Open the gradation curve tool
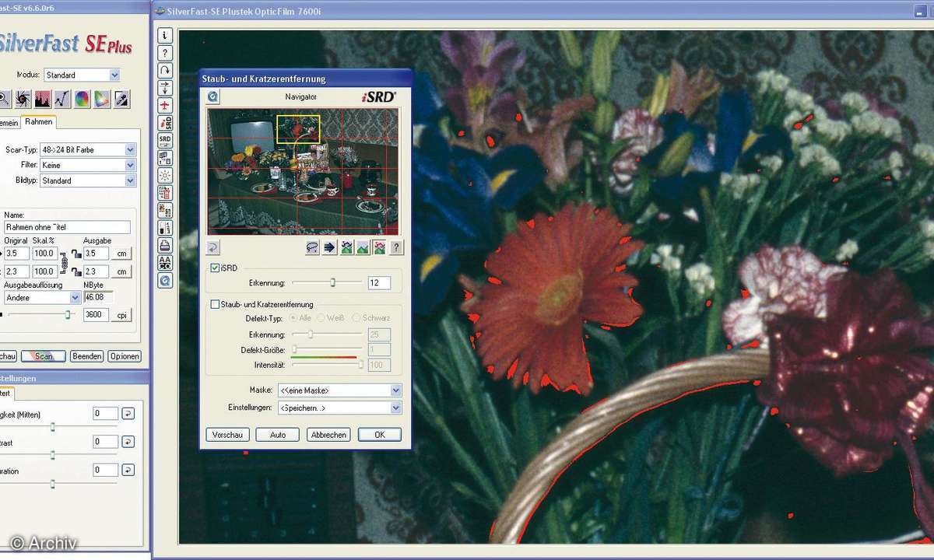Image resolution: width=934 pixels, height=560 pixels. pos(62,99)
